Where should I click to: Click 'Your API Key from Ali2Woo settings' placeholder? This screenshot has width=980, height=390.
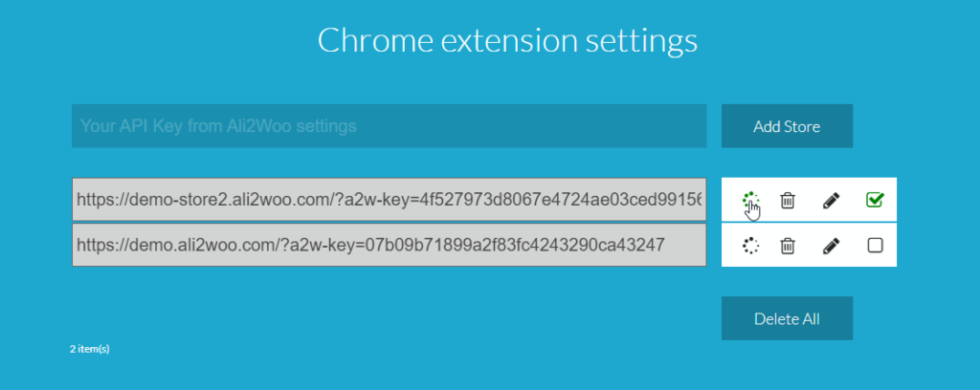pyautogui.click(x=218, y=126)
